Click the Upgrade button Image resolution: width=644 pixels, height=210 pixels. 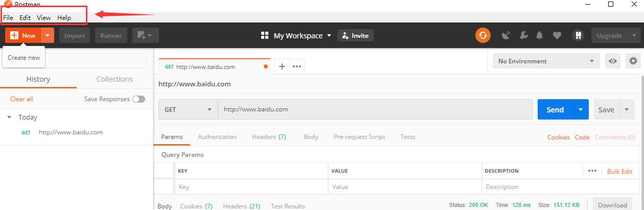[x=609, y=35]
